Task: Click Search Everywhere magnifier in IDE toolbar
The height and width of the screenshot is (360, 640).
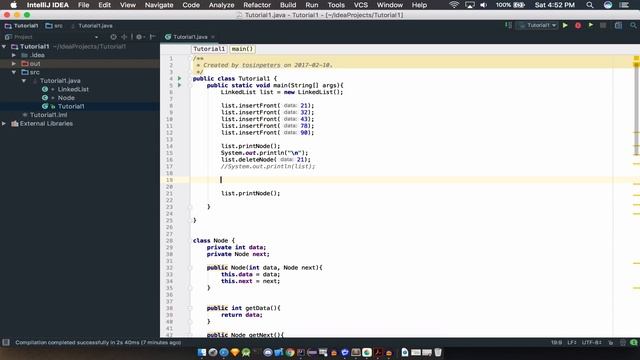Action: [x=633, y=25]
